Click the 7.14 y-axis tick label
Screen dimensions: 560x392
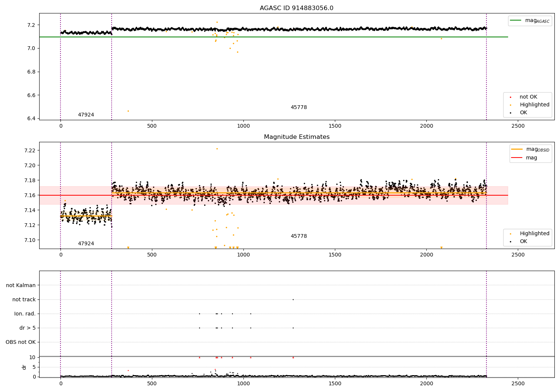[29, 210]
